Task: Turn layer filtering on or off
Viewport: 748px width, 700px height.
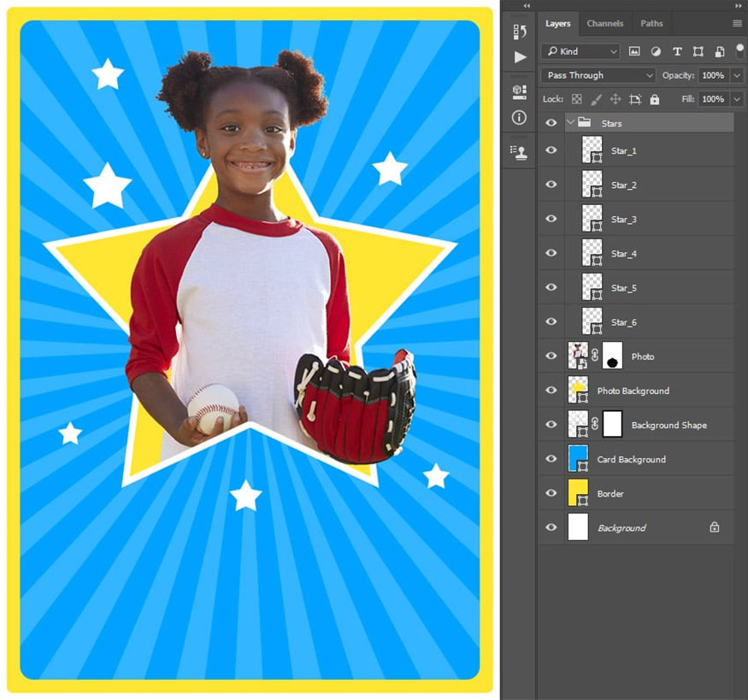Action: pyautogui.click(x=739, y=50)
